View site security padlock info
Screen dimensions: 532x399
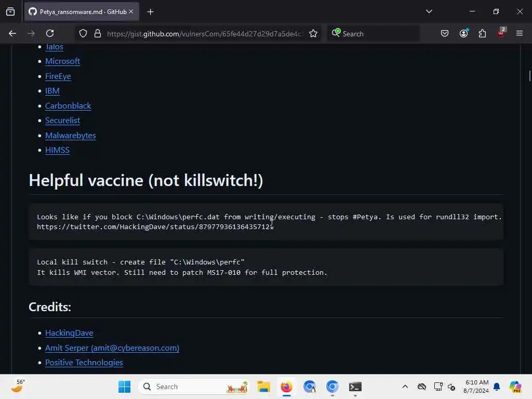click(98, 34)
